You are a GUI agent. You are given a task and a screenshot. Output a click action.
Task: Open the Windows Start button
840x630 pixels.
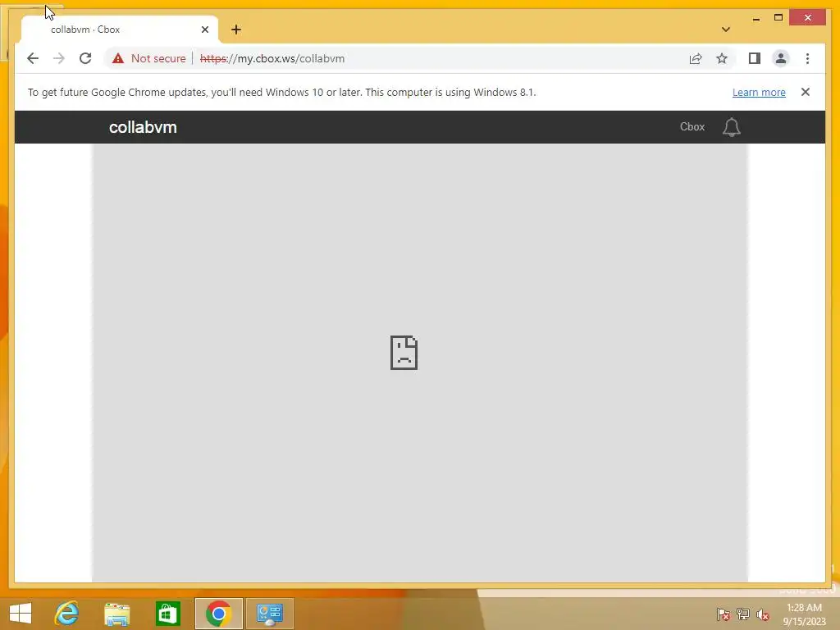pos(21,614)
